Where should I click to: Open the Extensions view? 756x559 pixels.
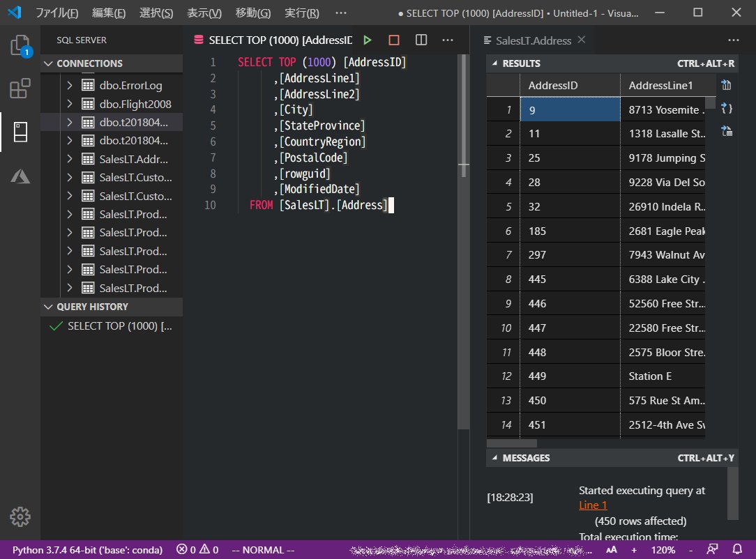20,89
